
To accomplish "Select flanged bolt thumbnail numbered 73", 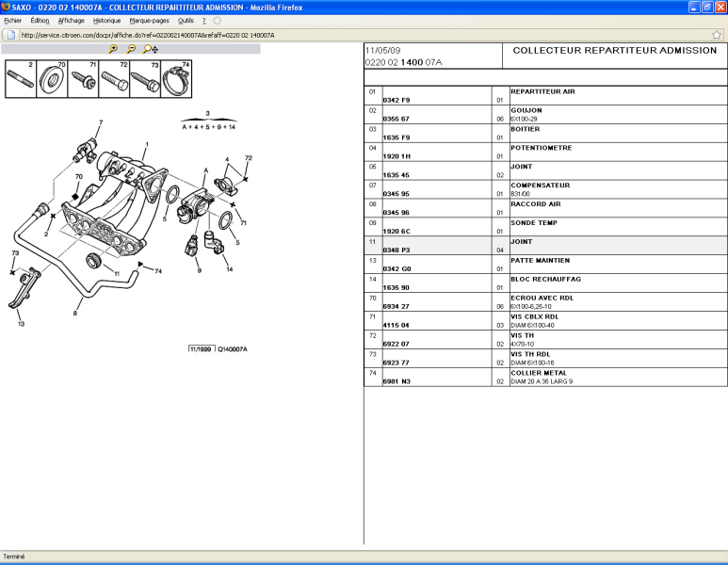I will tap(145, 78).
